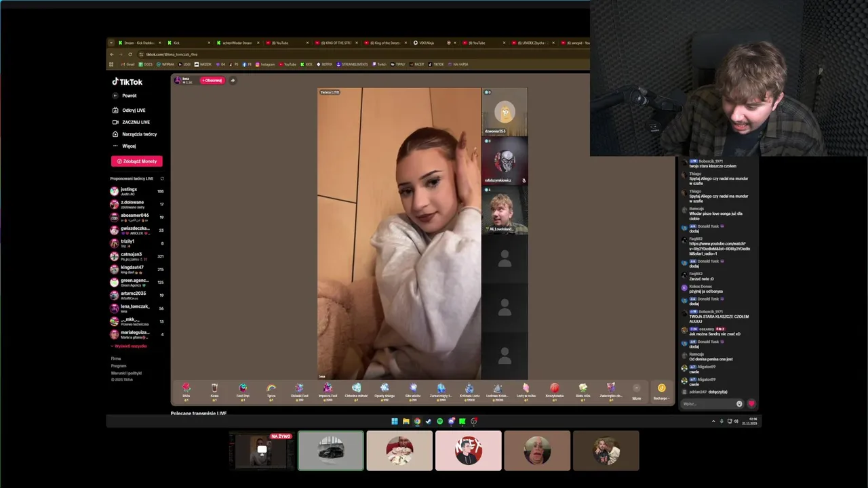Open arturnc2035 live creator

pyautogui.click(x=137, y=295)
